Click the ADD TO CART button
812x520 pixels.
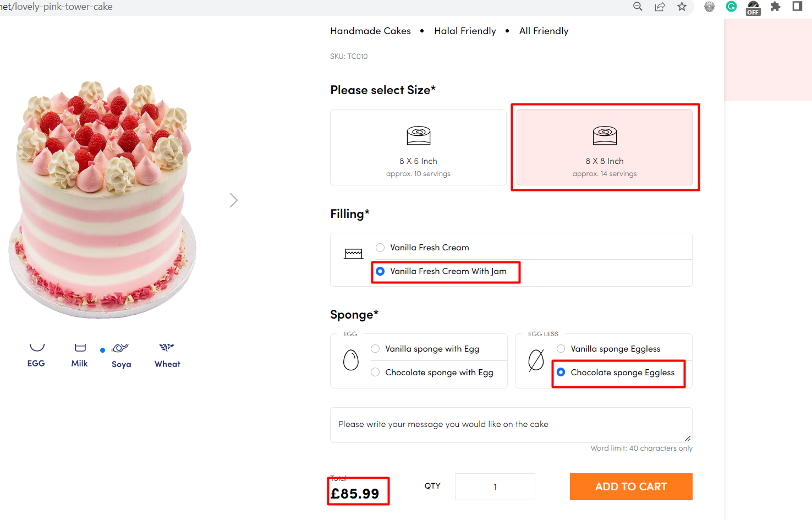coord(630,486)
